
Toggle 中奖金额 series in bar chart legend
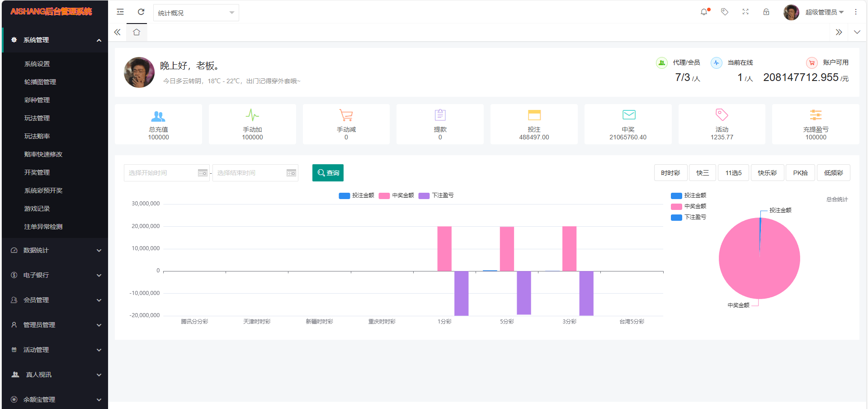pyautogui.click(x=396, y=195)
